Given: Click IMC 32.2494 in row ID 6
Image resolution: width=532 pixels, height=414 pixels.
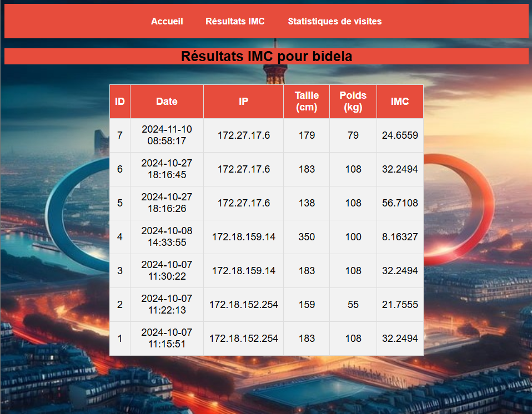Looking at the screenshot, I should tap(400, 169).
